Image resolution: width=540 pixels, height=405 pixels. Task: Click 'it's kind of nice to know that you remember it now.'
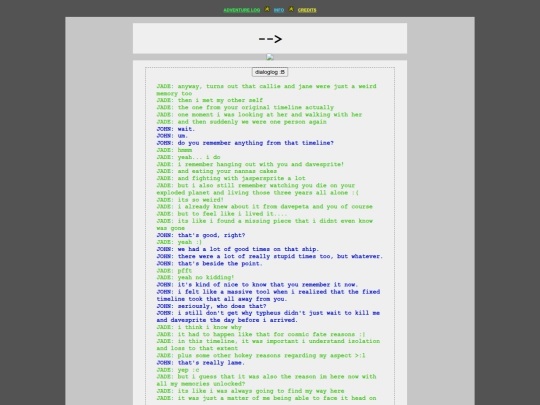pyautogui.click(x=268, y=285)
